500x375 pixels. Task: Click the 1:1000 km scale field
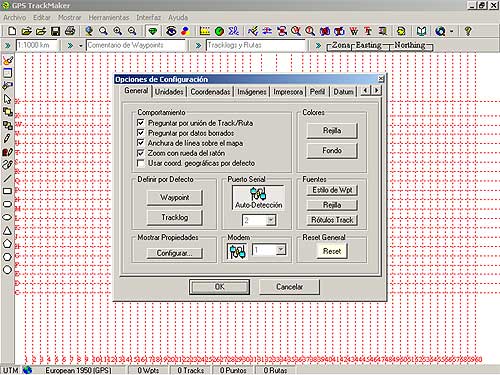pos(36,45)
